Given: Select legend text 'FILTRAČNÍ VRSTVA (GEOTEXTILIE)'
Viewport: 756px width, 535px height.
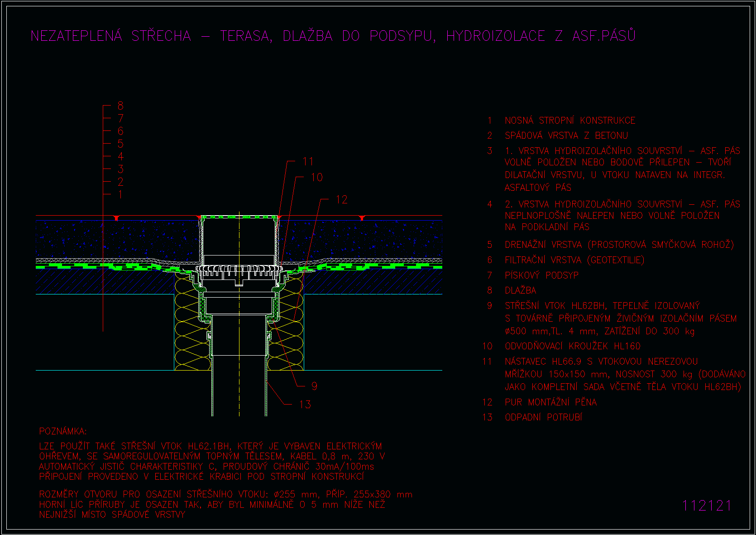Looking at the screenshot, I should coord(574,260).
